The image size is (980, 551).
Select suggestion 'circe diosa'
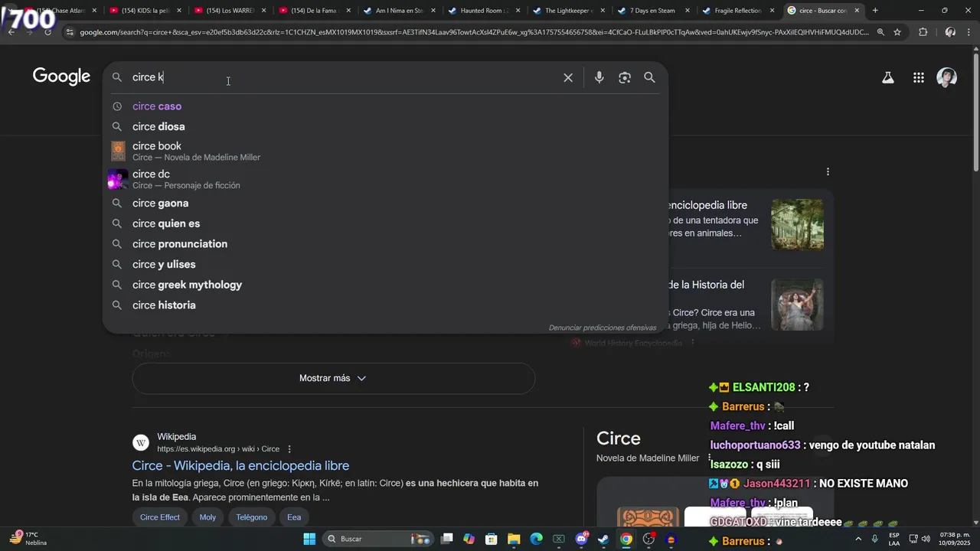385,127
